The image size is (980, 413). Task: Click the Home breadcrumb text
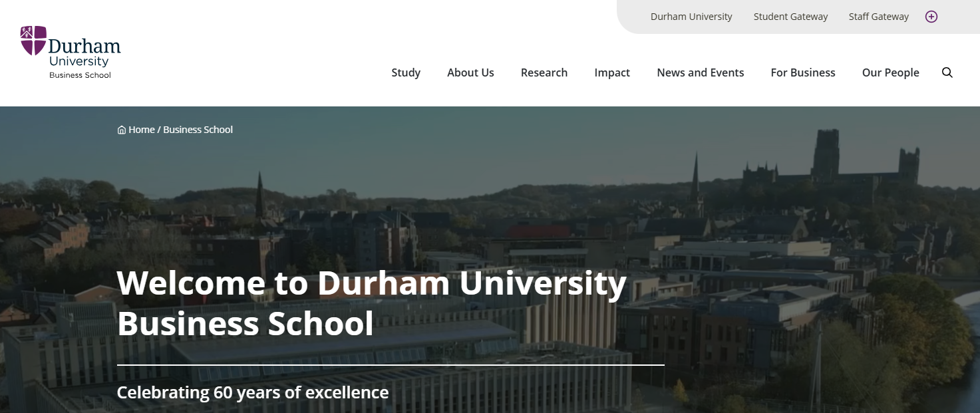point(142,130)
